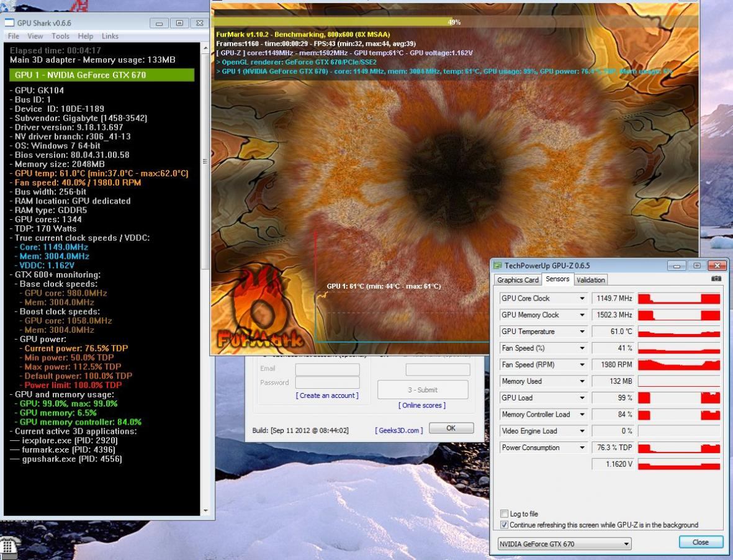Screen dimensions: 733x560
Task: Click the 3 - Submit button
Action: [x=423, y=390]
